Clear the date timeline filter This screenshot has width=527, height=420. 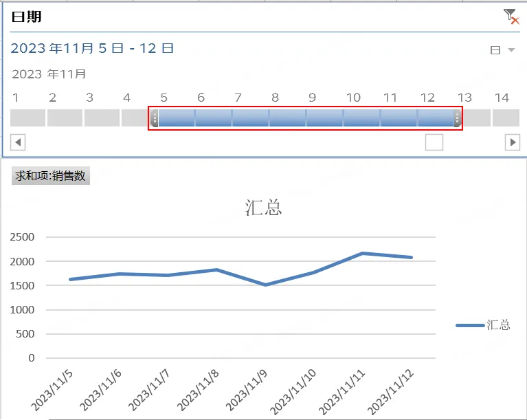(511, 16)
